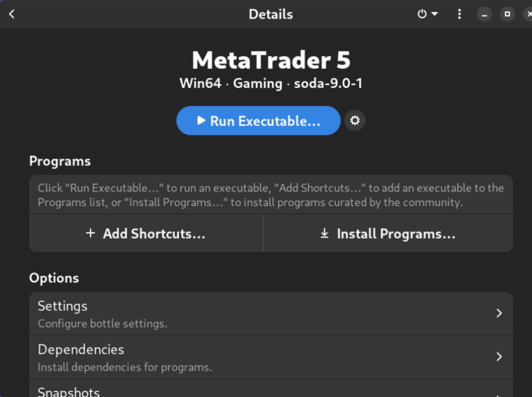Expand Settings using its chevron arrow
Image resolution: width=532 pixels, height=397 pixels.
coord(499,313)
